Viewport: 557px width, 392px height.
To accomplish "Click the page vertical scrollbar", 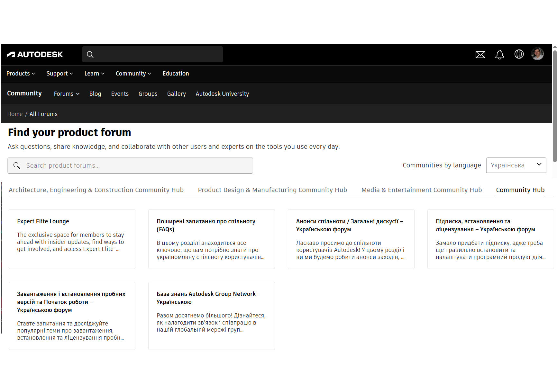I will click(x=554, y=106).
